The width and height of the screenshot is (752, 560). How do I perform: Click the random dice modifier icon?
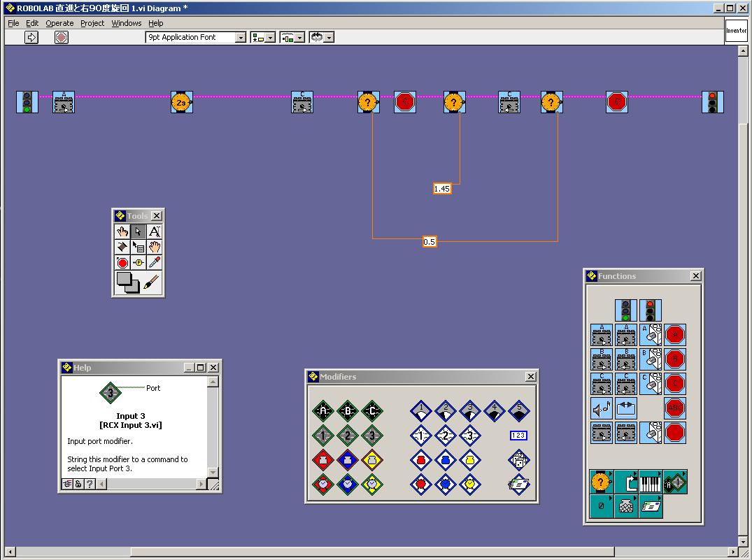[x=518, y=459]
